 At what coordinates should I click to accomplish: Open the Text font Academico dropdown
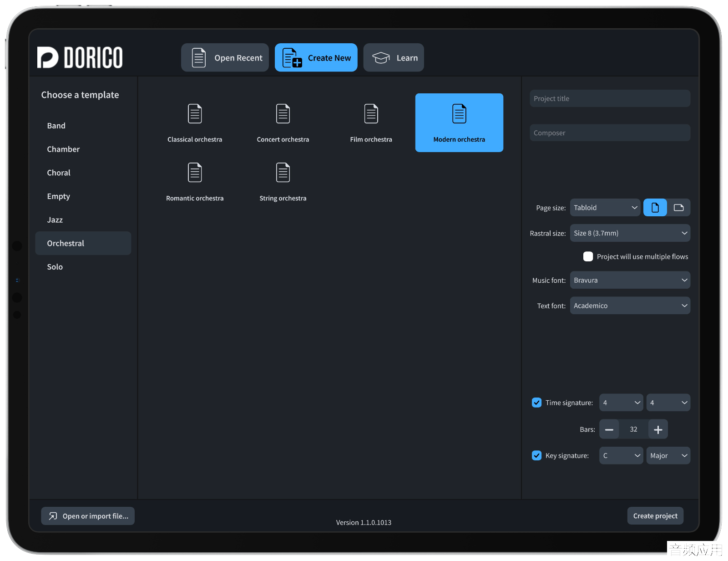(x=630, y=306)
